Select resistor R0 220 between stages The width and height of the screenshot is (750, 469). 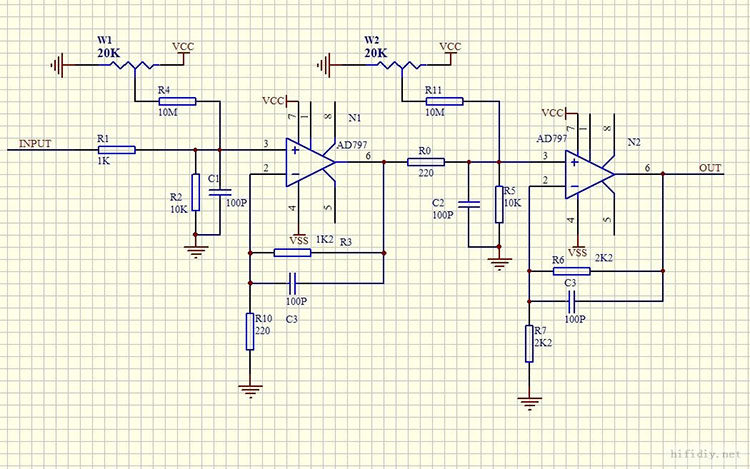coord(426,162)
